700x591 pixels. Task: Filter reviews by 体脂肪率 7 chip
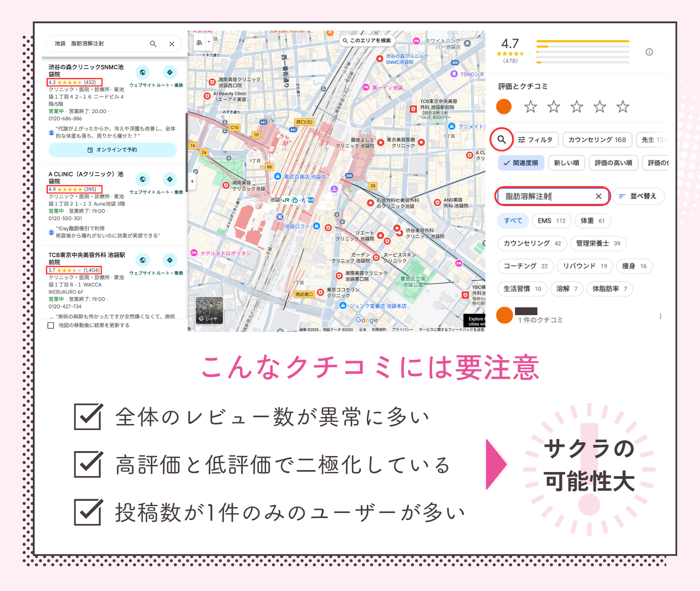[610, 289]
